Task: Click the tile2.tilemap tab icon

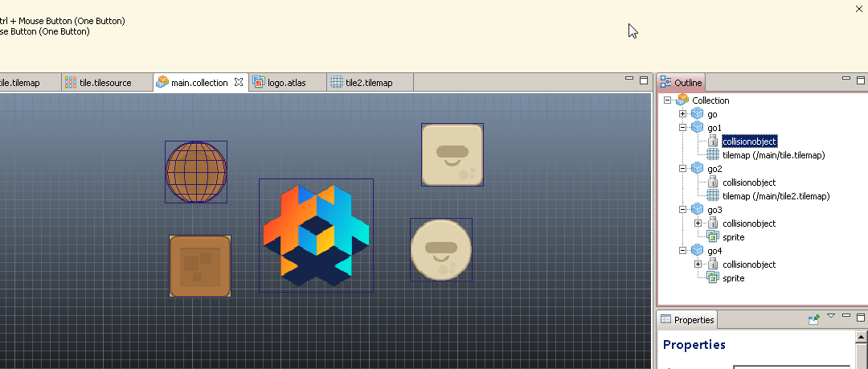Action: (x=337, y=82)
